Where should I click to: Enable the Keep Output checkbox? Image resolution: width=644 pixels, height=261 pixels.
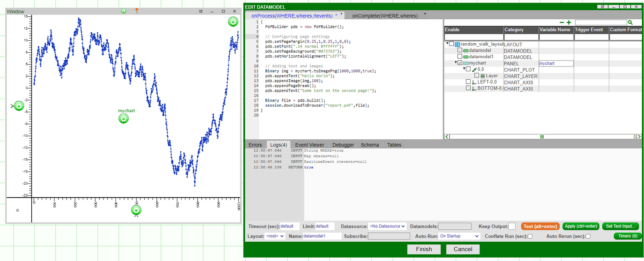pyautogui.click(x=512, y=226)
